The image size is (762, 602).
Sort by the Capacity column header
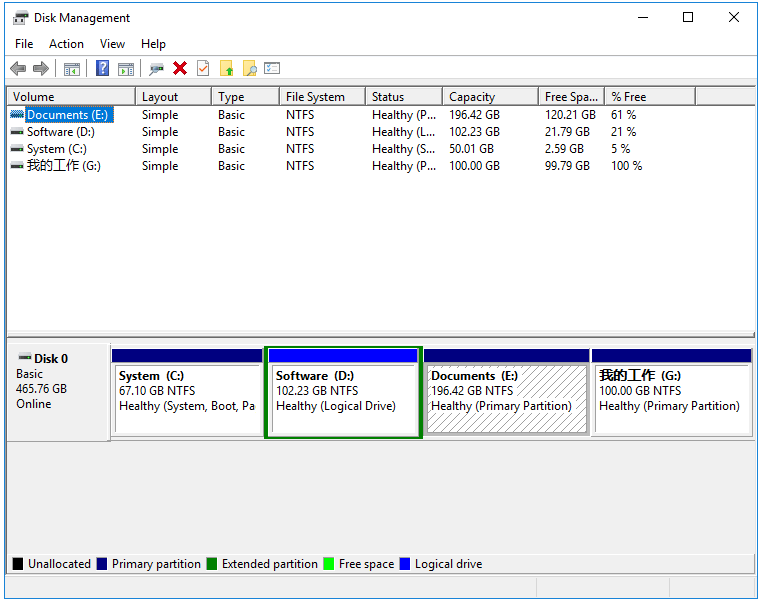[x=490, y=97]
